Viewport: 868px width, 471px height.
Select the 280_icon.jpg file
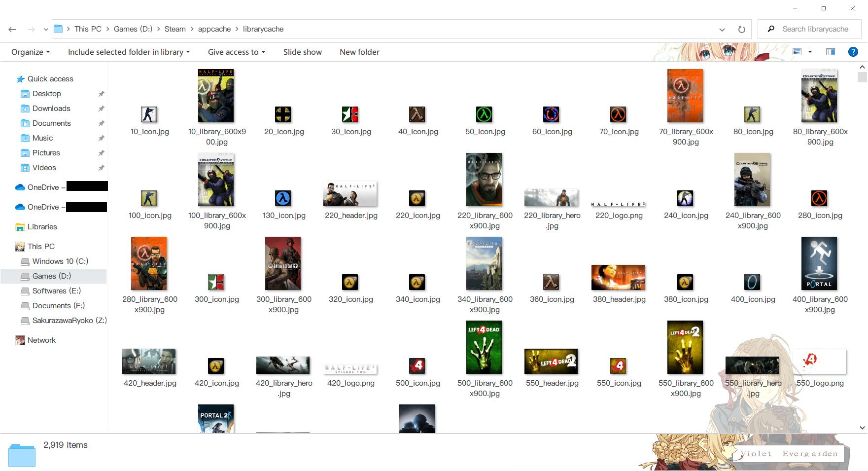tap(819, 199)
